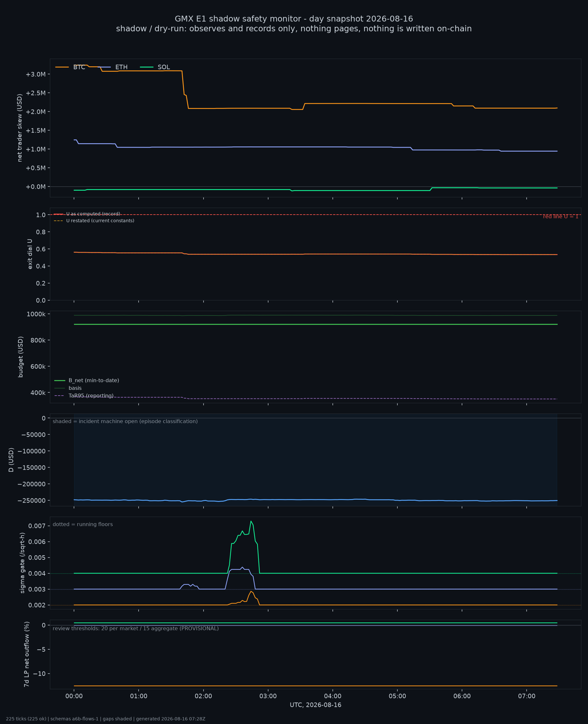588x724 pixels.
Task: Select the 'sigma gate (/sqrt-h)' axis label
Action: (23, 563)
